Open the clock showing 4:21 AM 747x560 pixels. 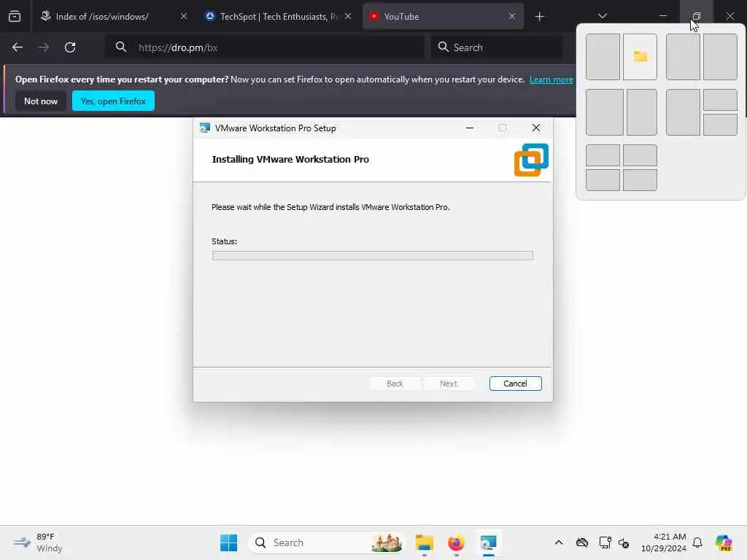[664, 542]
